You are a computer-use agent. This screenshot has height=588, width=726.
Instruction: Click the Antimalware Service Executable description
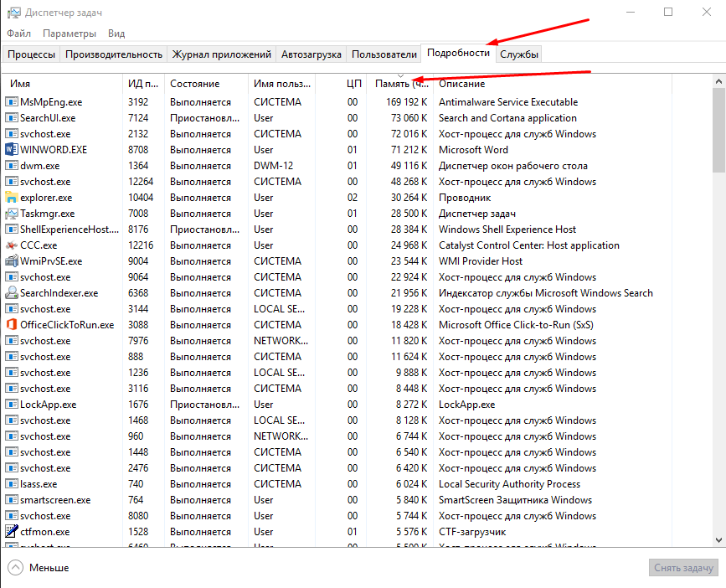[508, 102]
